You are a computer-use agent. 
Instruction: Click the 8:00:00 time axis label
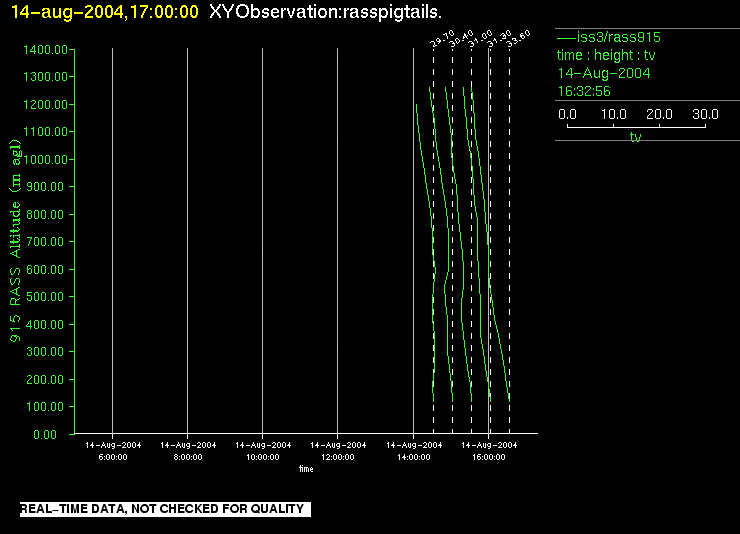[188, 457]
